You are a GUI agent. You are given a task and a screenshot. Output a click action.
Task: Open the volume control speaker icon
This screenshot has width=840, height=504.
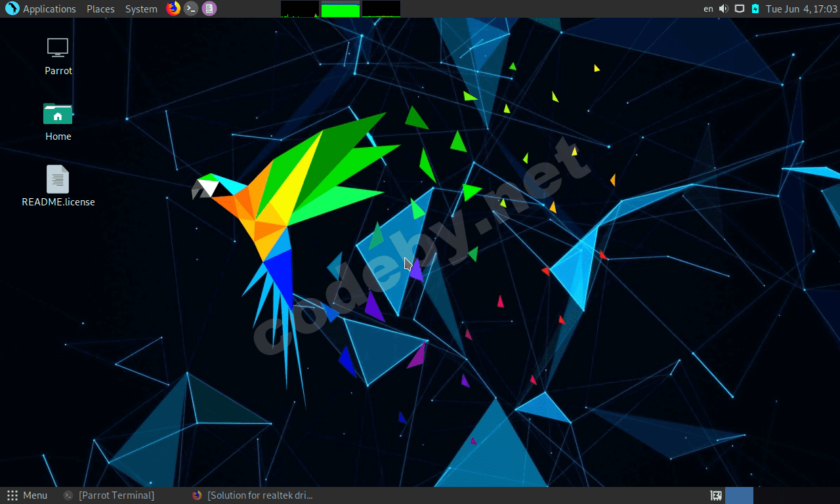724,9
